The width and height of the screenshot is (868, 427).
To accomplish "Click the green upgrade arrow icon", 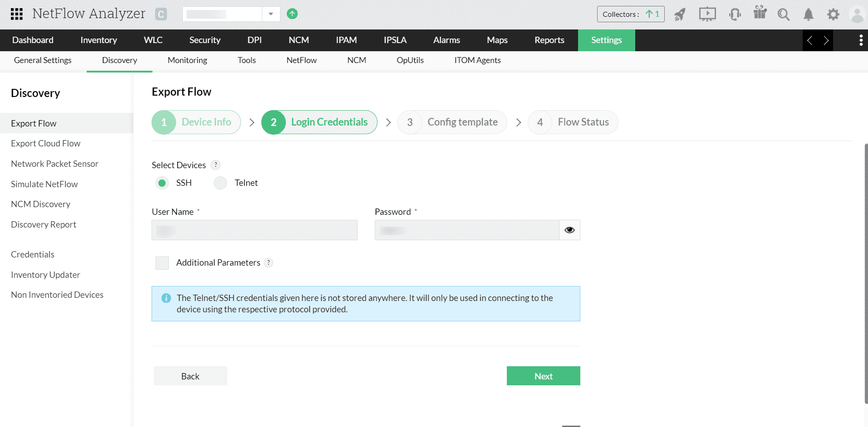I will [x=292, y=14].
